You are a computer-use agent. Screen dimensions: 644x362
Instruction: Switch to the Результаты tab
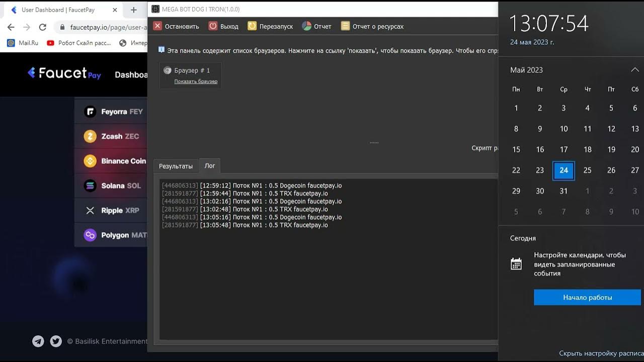[176, 166]
